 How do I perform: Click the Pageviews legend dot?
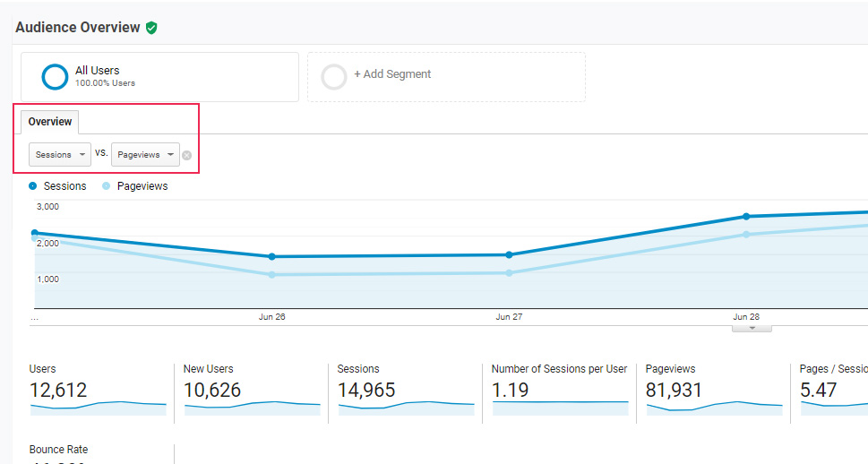(x=106, y=186)
